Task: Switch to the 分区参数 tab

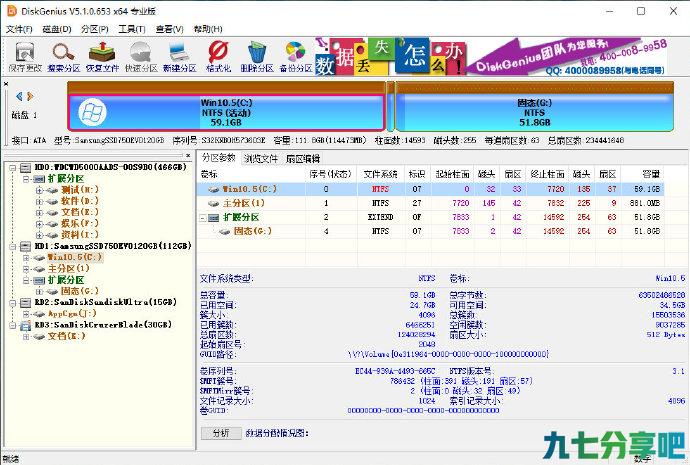Action: click(x=219, y=158)
